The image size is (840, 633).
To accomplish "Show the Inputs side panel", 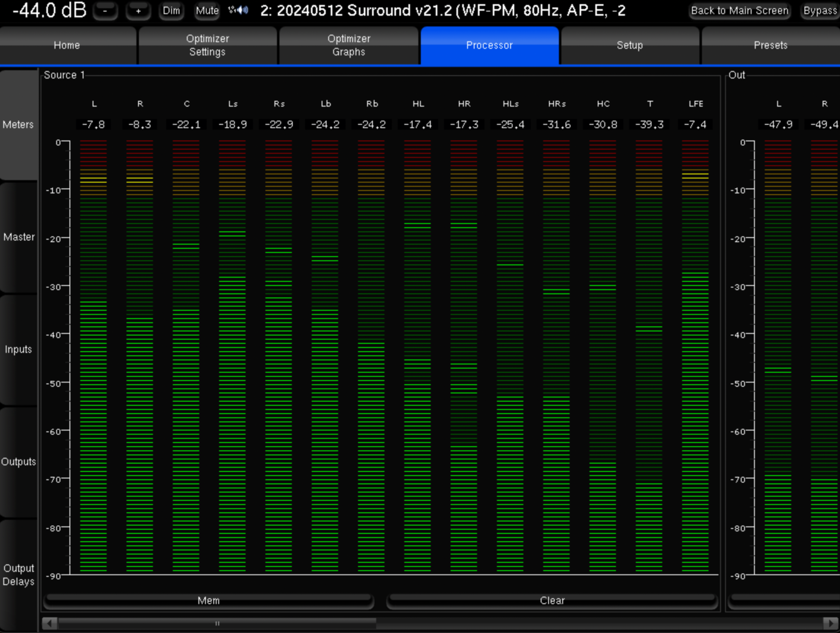I will click(x=19, y=350).
